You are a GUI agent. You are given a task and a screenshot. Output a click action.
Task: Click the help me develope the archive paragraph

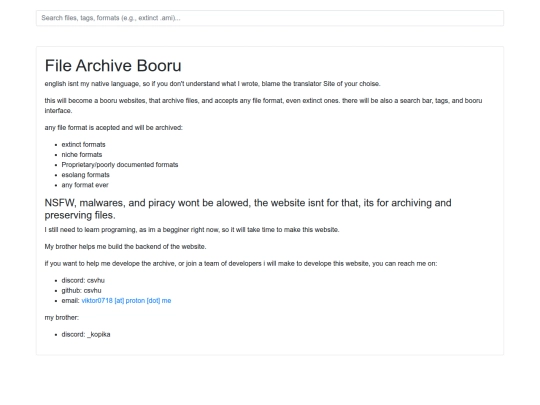(241, 263)
